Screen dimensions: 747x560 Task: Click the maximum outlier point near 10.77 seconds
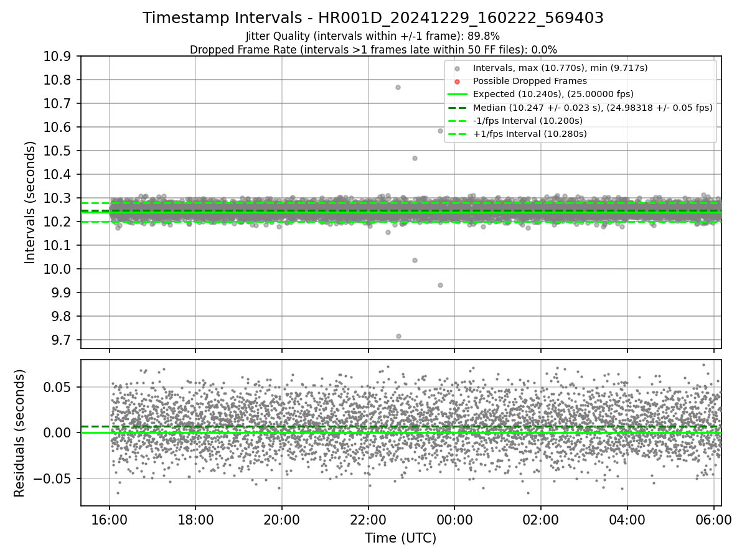(x=398, y=87)
